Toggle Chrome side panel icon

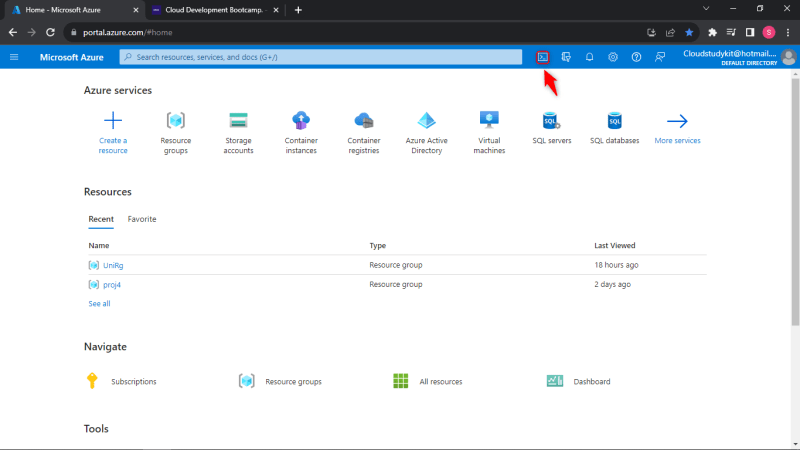pos(750,32)
